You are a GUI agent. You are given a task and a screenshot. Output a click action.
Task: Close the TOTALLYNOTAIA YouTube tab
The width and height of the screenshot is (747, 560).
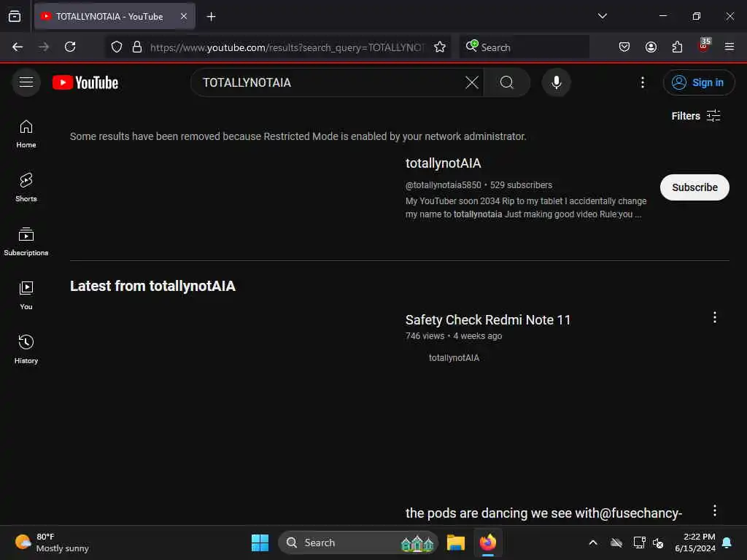pos(183,16)
